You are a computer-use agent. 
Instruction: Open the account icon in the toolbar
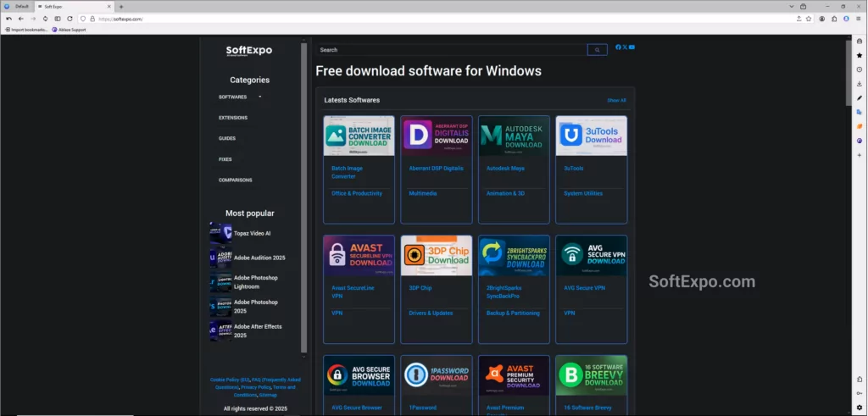pyautogui.click(x=822, y=19)
